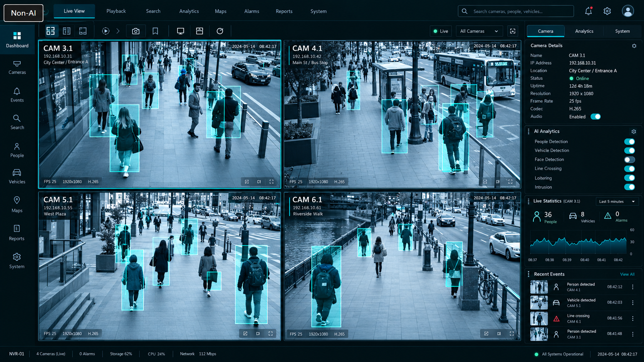Toggle People Detection switch
Image resolution: width=644 pixels, height=362 pixels.
(629, 142)
